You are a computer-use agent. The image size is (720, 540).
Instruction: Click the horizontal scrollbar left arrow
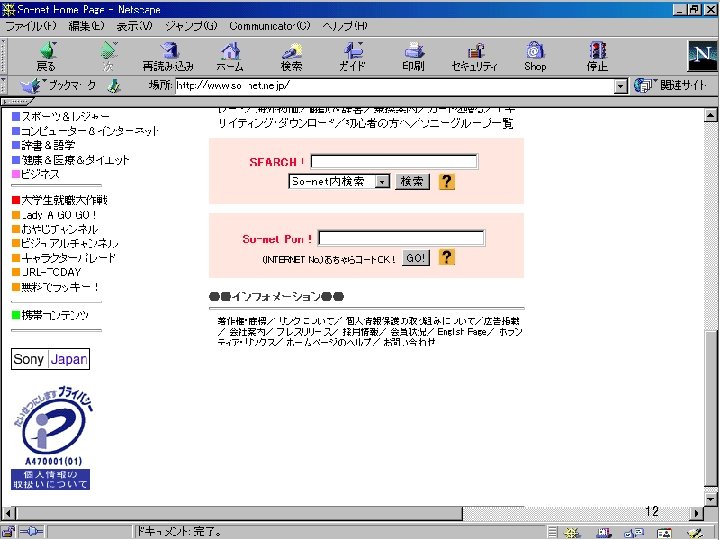(x=8, y=513)
